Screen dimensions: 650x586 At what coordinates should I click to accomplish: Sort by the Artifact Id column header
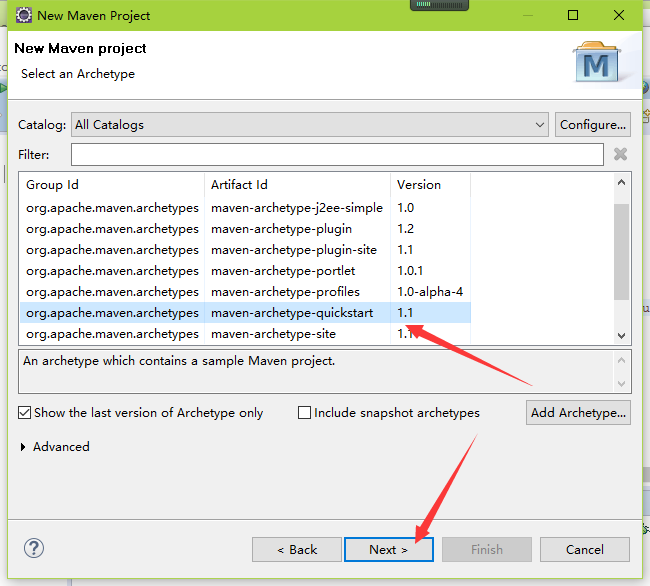coord(297,184)
